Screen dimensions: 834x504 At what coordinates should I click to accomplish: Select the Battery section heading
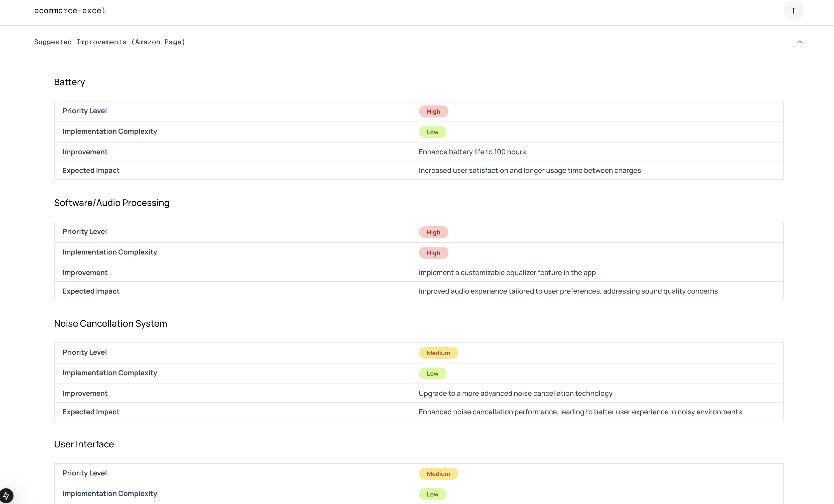(69, 82)
